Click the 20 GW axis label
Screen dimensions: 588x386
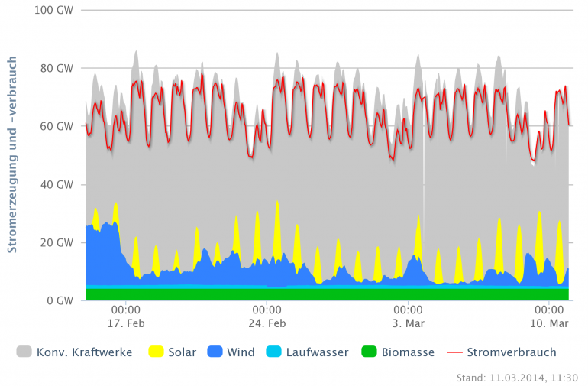pos(57,242)
